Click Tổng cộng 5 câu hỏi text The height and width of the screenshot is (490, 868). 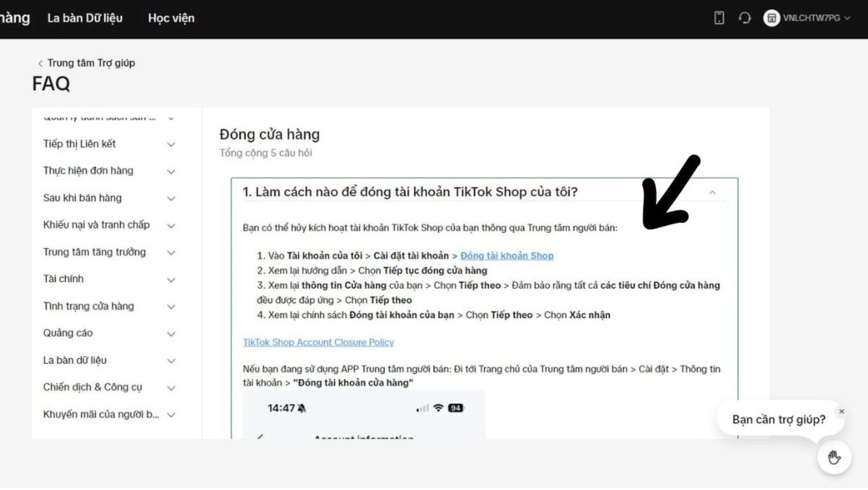pyautogui.click(x=266, y=153)
